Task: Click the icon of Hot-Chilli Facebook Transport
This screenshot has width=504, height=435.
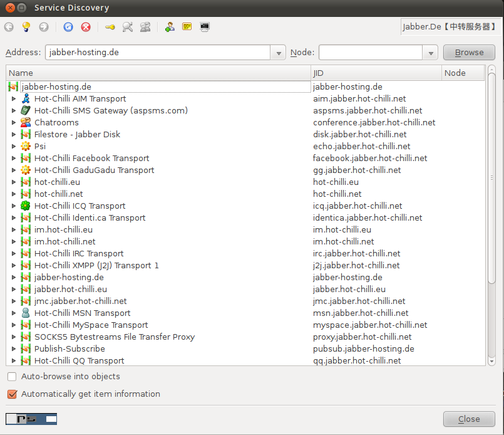Action: [x=26, y=158]
